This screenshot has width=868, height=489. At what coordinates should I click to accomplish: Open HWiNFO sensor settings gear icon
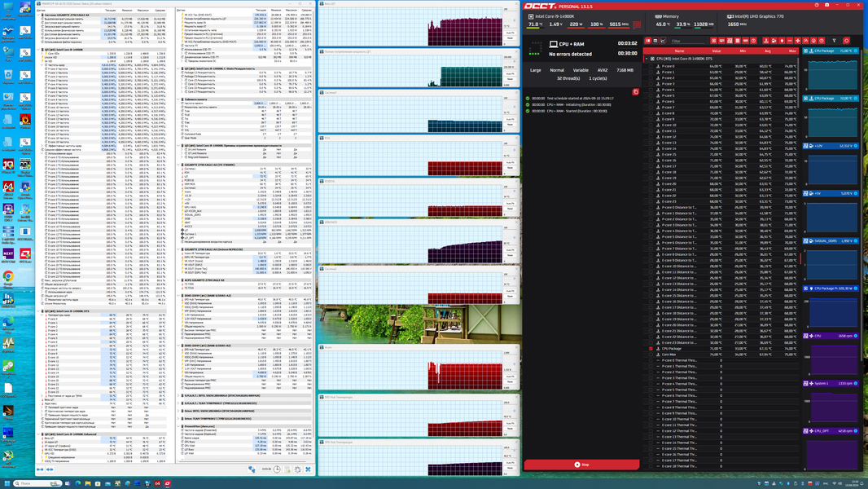(298, 469)
